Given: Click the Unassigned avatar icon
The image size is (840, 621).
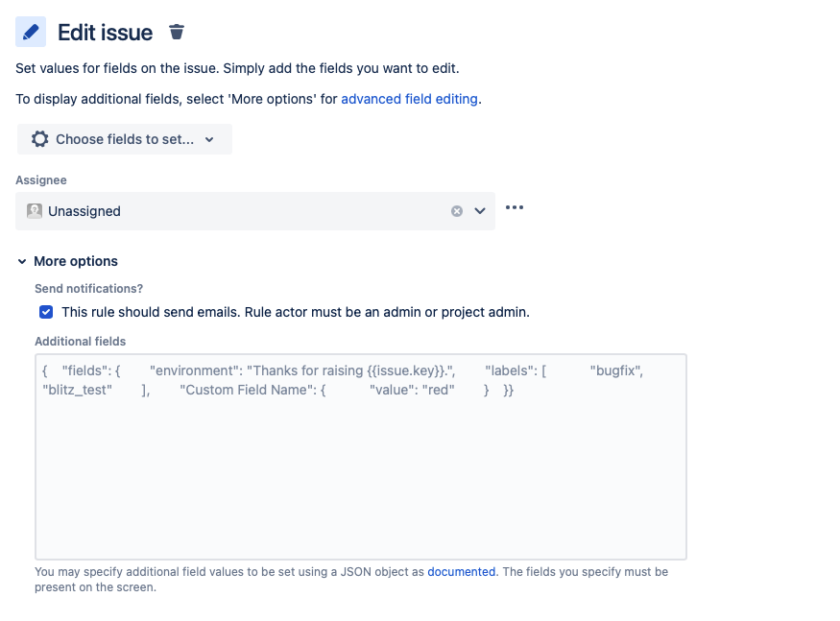Looking at the screenshot, I should pyautogui.click(x=35, y=211).
